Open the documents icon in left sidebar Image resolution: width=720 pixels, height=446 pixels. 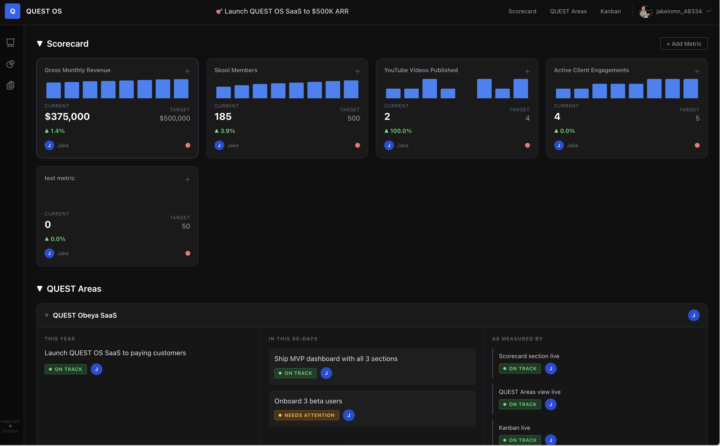pyautogui.click(x=10, y=85)
